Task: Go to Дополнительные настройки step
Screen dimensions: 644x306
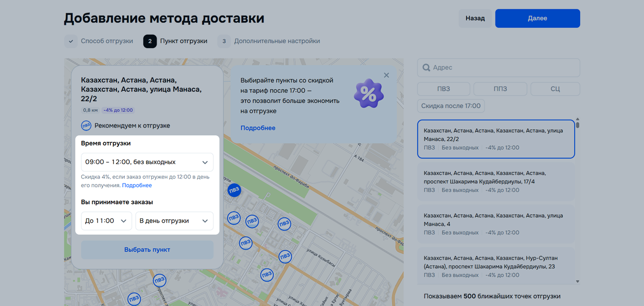Action: pyautogui.click(x=276, y=41)
